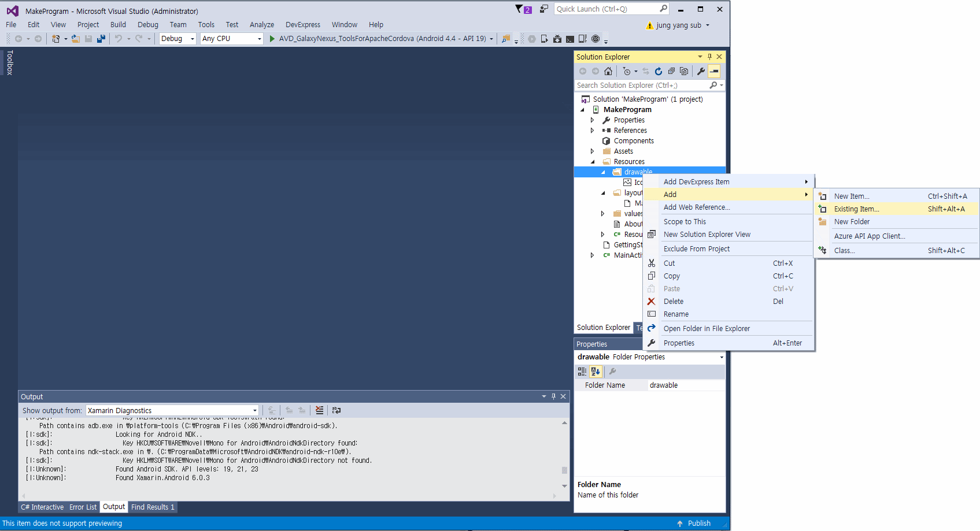Select Solution 'MakeProgram' root node
This screenshot has width=980, height=531.
pyautogui.click(x=648, y=99)
